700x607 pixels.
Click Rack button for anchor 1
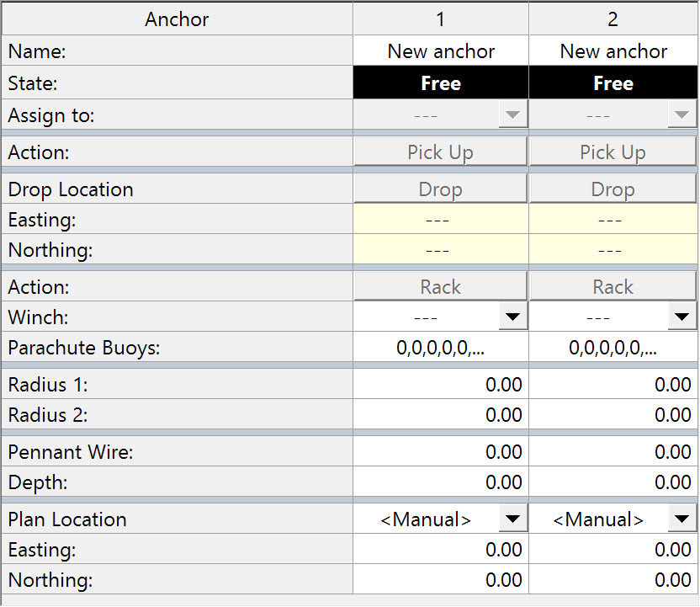440,287
